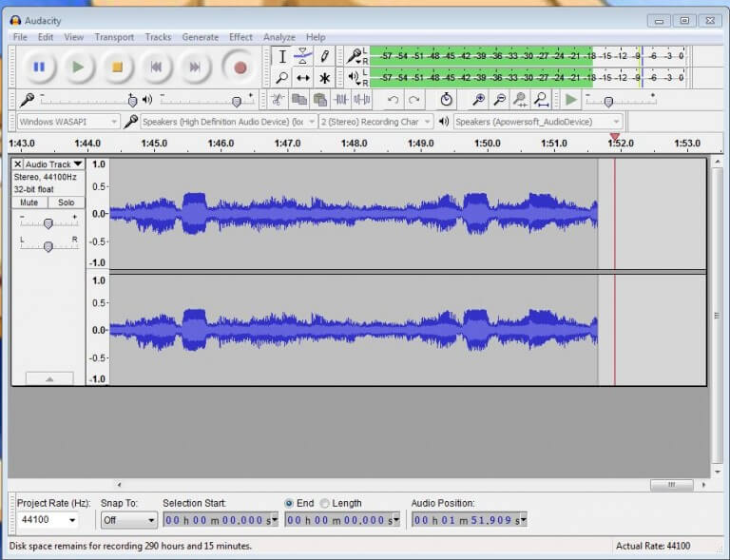Skip to start of track
Image resolution: width=730 pixels, height=560 pixels.
tap(156, 68)
